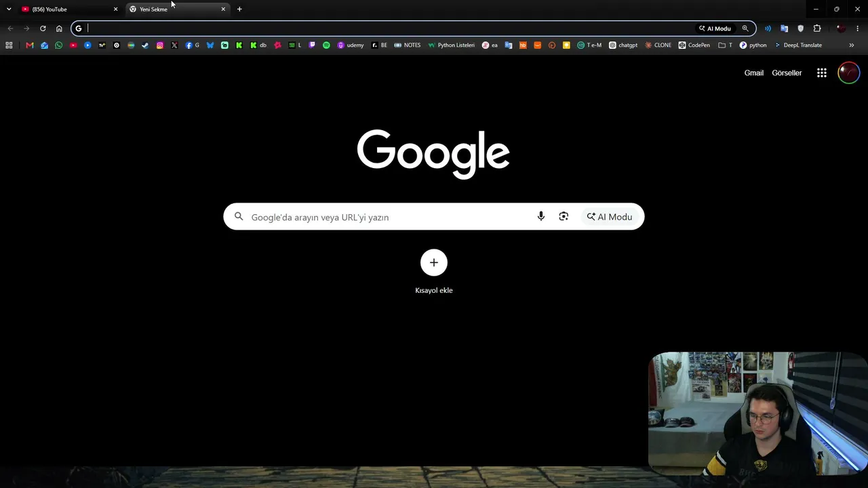Search by image with Google Lens icon

tap(564, 217)
